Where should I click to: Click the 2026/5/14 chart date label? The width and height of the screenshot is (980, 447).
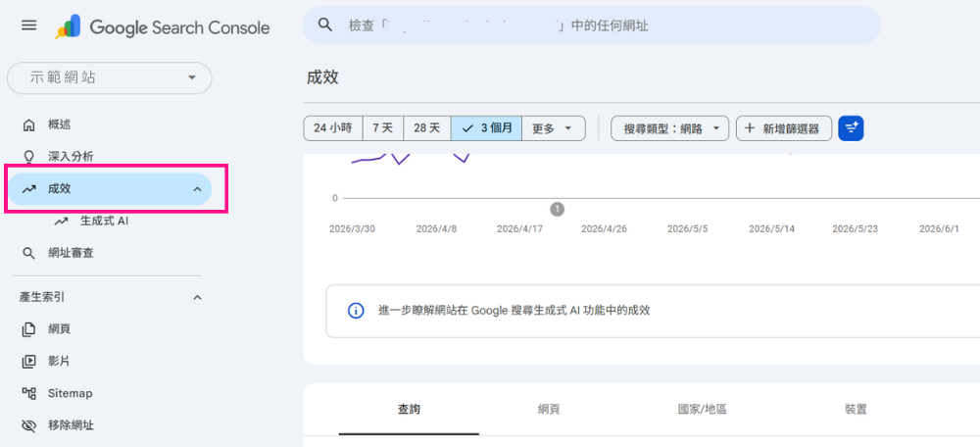click(x=772, y=228)
